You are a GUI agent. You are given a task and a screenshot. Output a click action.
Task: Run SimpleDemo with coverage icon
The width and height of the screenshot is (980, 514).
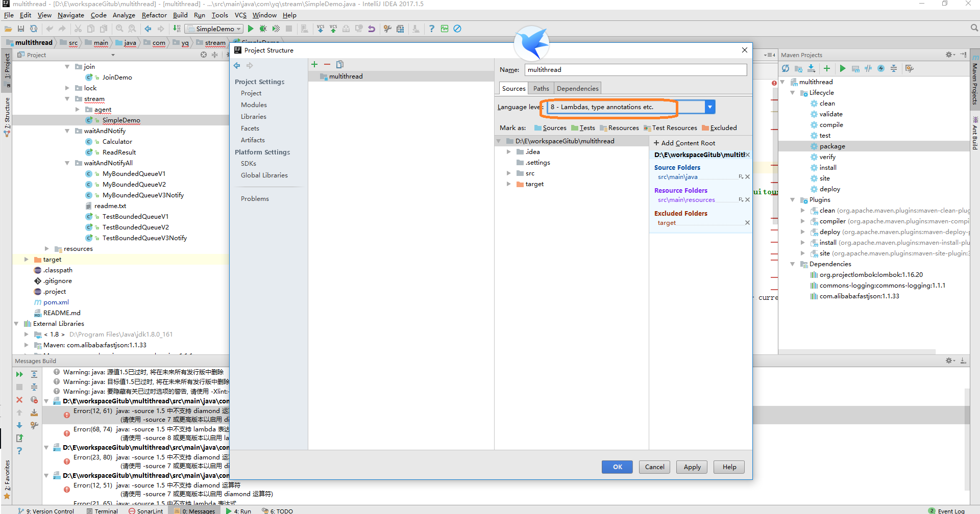tap(276, 29)
